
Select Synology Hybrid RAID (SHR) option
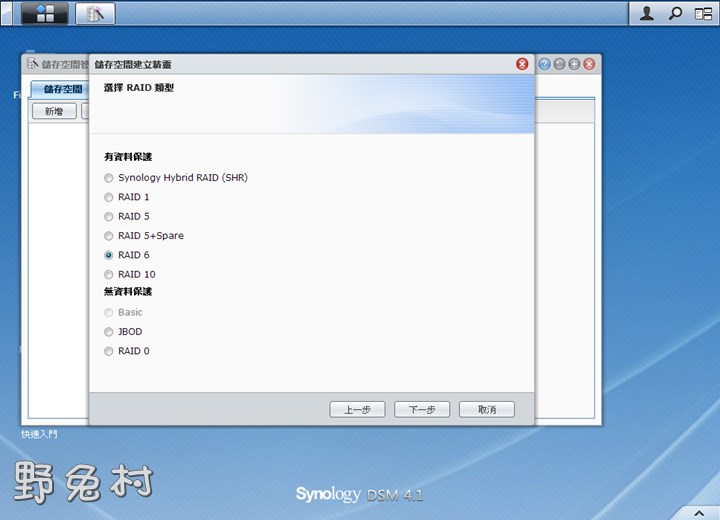pyautogui.click(x=108, y=178)
